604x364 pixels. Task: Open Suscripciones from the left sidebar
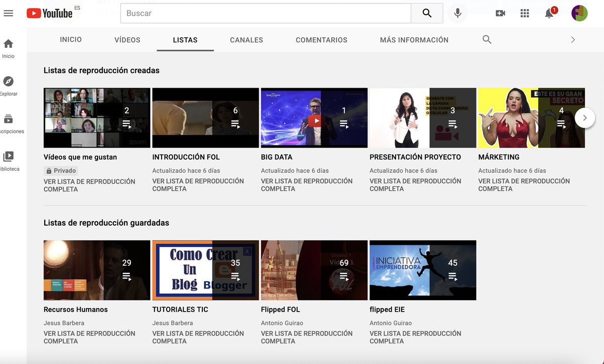[x=8, y=119]
